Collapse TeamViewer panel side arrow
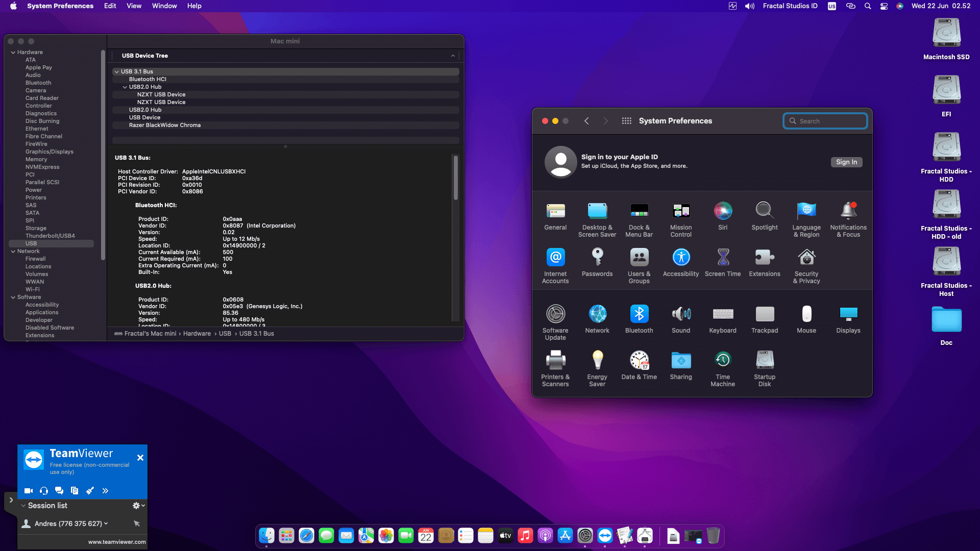 [11, 500]
